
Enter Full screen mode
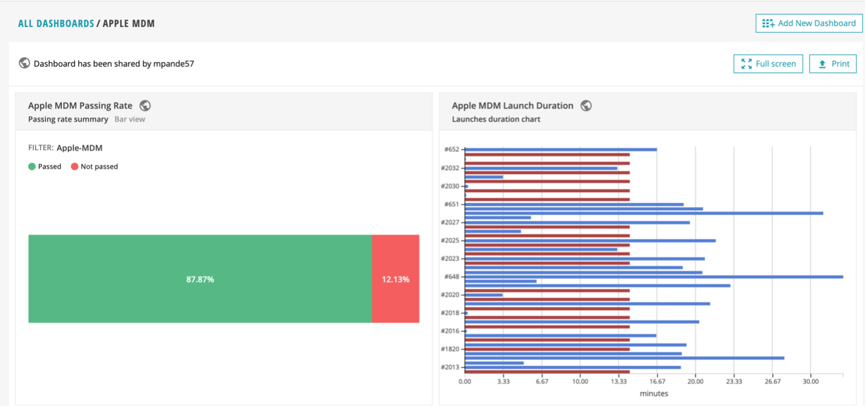coord(768,63)
